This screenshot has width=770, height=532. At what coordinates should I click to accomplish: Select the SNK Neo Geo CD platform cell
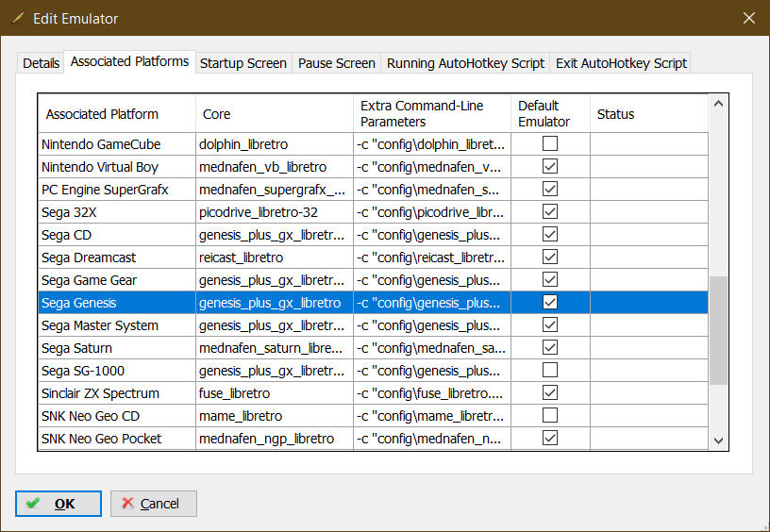click(x=117, y=416)
